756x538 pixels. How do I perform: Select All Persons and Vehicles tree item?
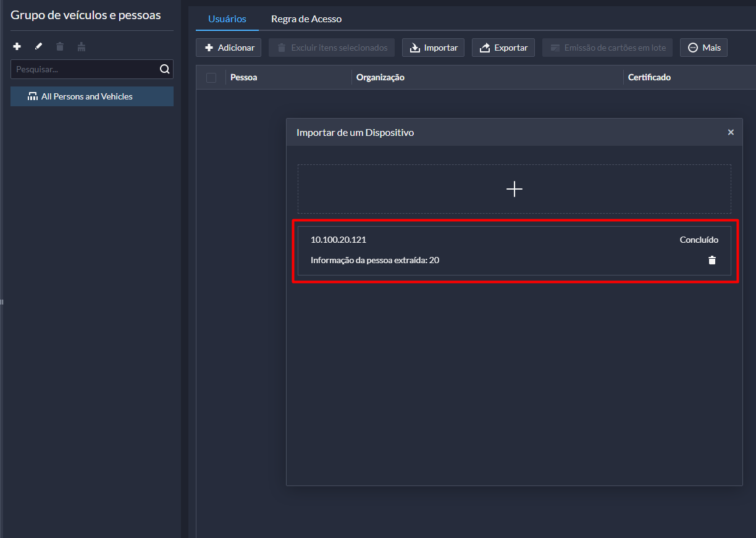pyautogui.click(x=86, y=96)
